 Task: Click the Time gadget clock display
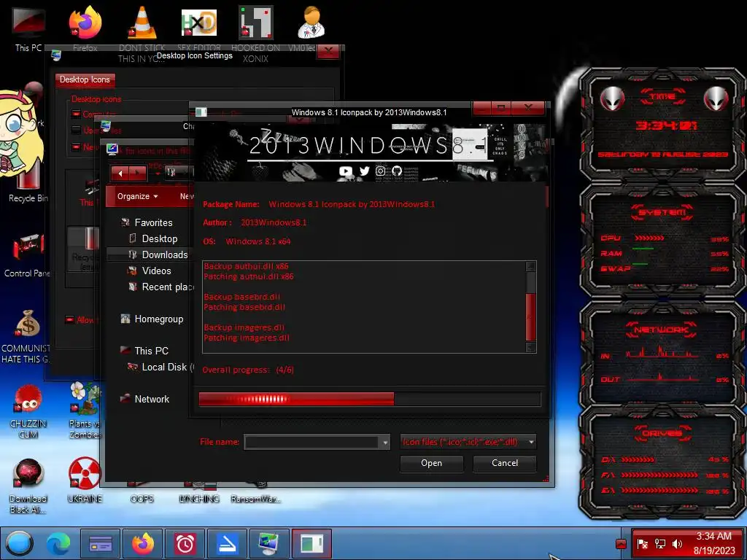(666, 125)
